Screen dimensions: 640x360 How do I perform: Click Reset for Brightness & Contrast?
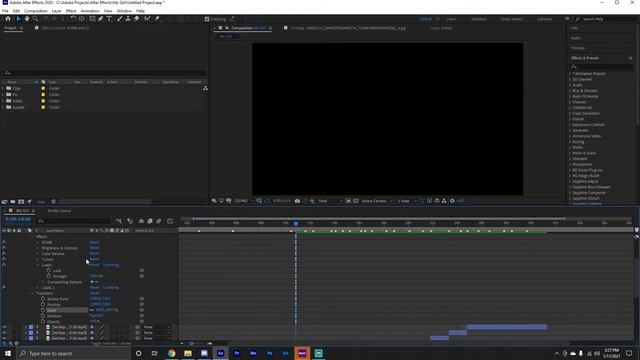click(94, 248)
